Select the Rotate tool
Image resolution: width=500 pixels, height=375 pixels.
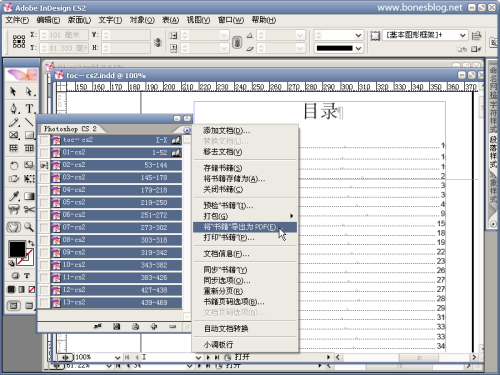click(x=13, y=166)
